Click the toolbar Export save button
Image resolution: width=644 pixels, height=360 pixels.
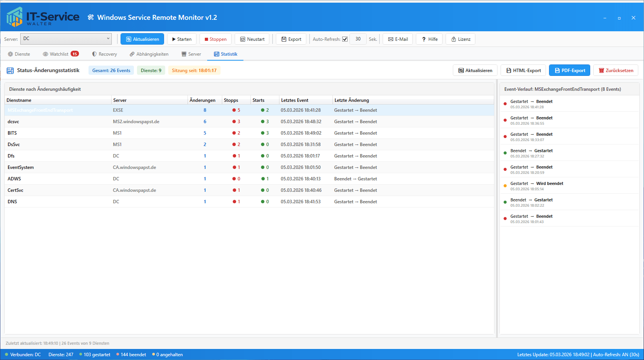click(x=291, y=39)
